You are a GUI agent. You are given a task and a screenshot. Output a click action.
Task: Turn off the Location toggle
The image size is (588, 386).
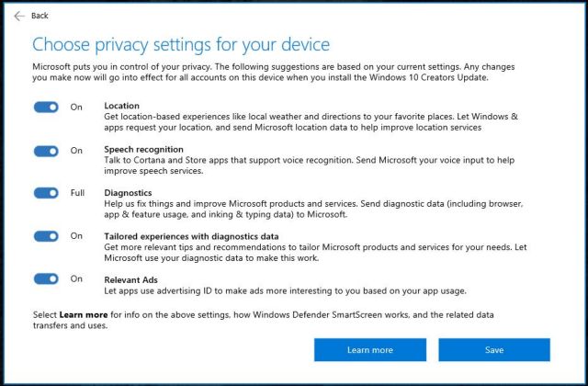pos(46,107)
